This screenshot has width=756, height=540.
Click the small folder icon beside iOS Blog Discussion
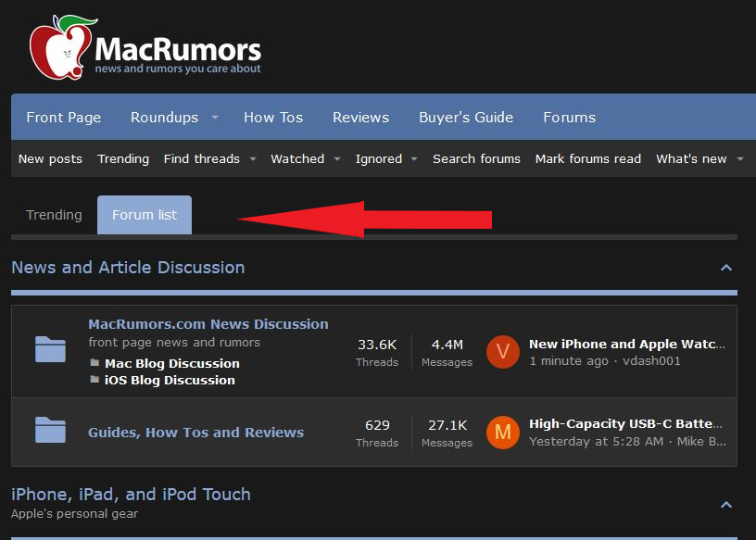click(x=95, y=380)
